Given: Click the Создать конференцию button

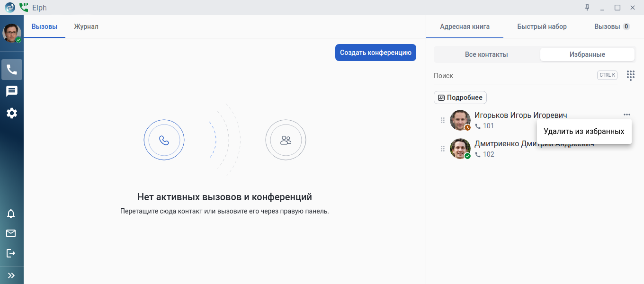Looking at the screenshot, I should coord(376,53).
